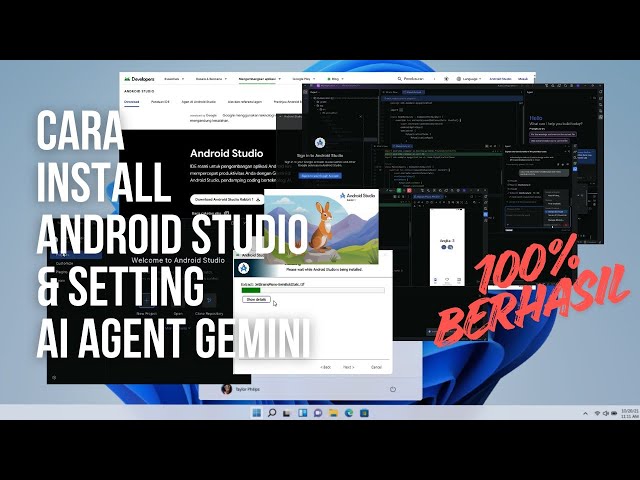The image size is (640, 480).
Task: Click Show details in the installer
Action: [x=256, y=299]
